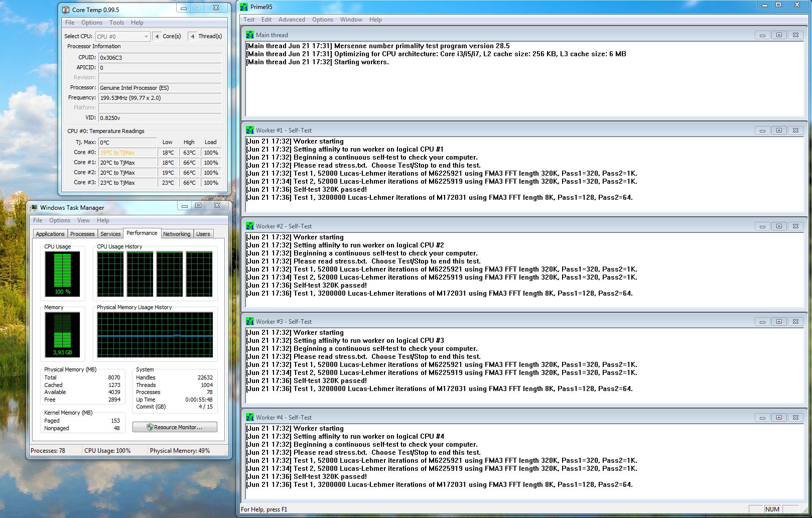
Task: Open the File menu in Core Temp
Action: click(70, 23)
